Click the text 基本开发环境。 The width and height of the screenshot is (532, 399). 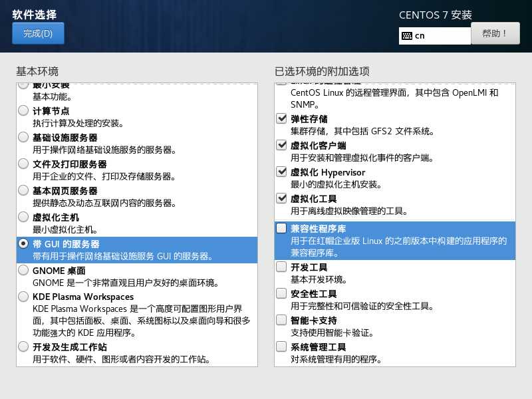(319, 279)
